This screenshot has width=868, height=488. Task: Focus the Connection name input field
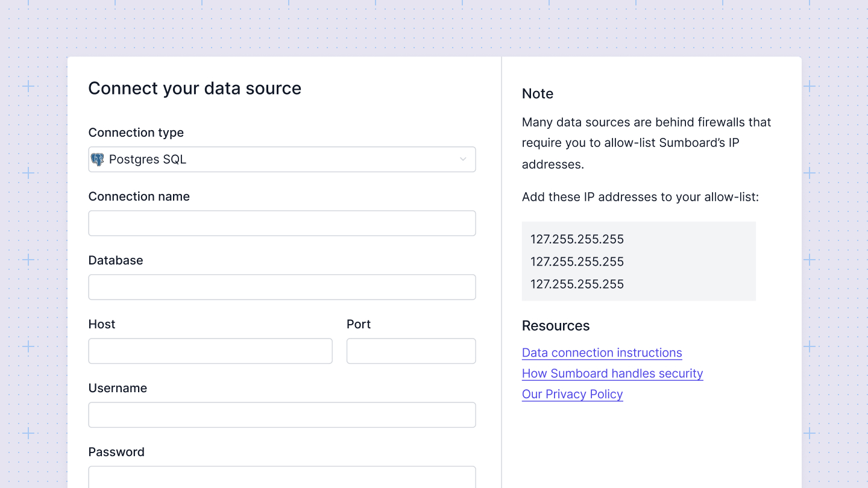click(281, 224)
